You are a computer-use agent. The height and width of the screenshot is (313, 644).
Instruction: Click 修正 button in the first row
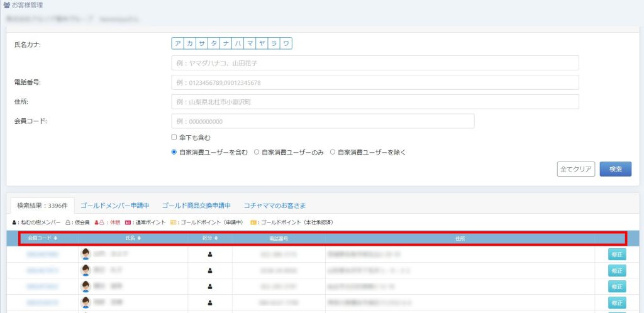coord(617,255)
